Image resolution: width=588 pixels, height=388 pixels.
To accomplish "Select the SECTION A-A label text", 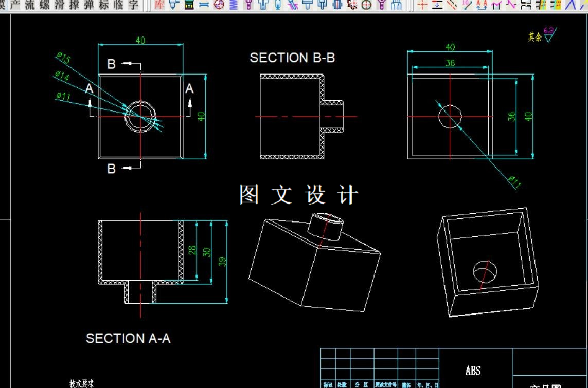I will (128, 339).
